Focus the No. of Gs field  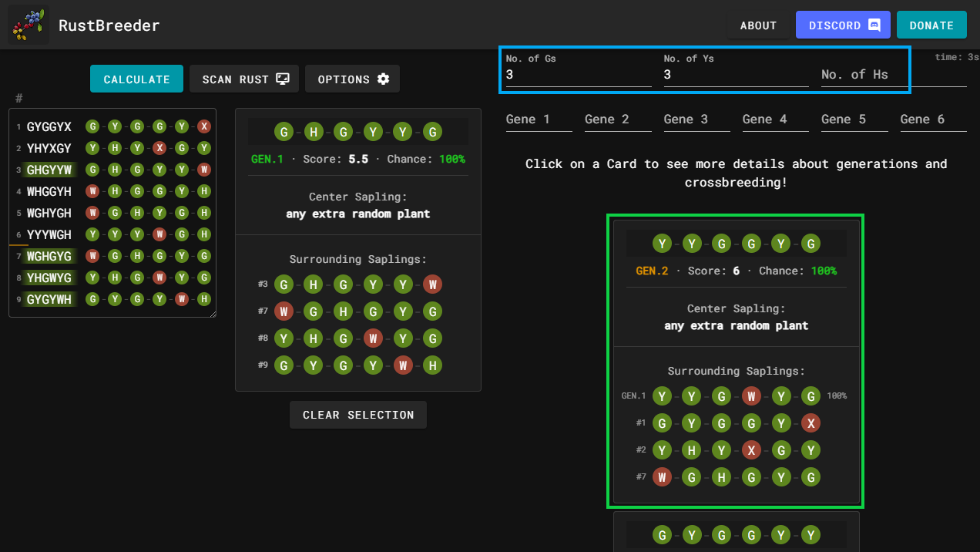click(579, 69)
